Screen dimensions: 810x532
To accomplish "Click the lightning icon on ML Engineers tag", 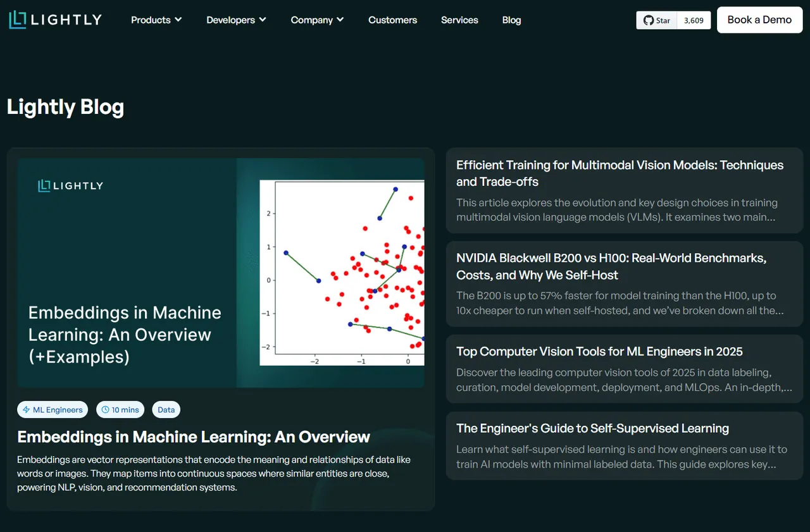I will coord(27,410).
